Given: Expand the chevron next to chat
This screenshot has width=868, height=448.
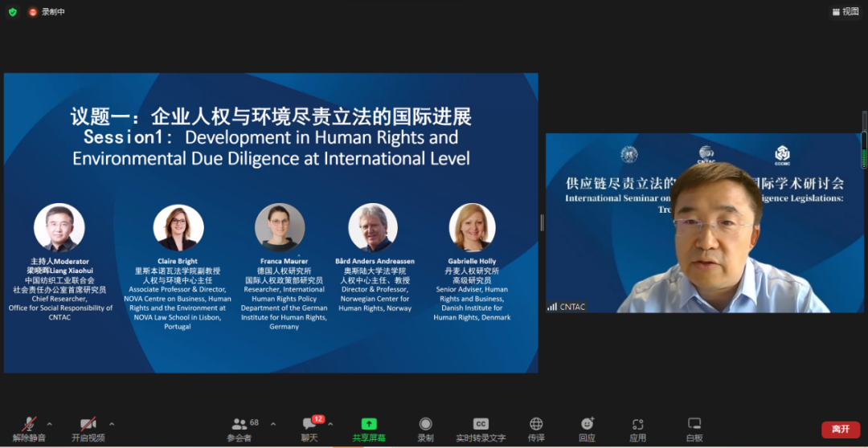Looking at the screenshot, I should tap(331, 423).
